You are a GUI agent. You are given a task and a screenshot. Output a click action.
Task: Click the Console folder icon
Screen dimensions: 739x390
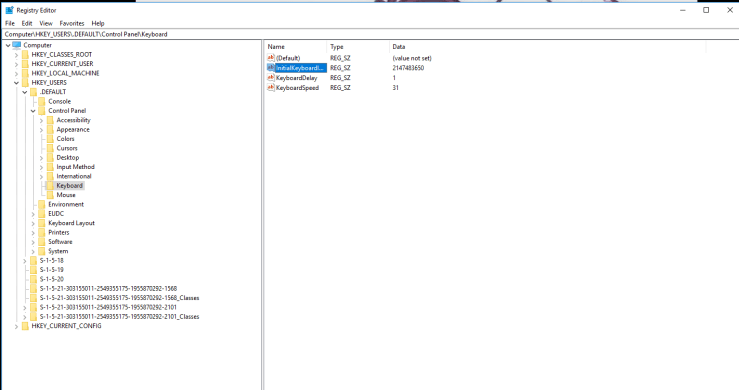(x=42, y=101)
